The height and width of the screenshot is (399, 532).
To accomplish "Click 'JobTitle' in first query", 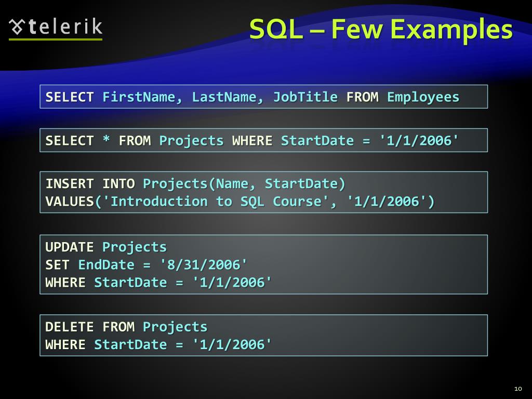I will click(x=305, y=97).
